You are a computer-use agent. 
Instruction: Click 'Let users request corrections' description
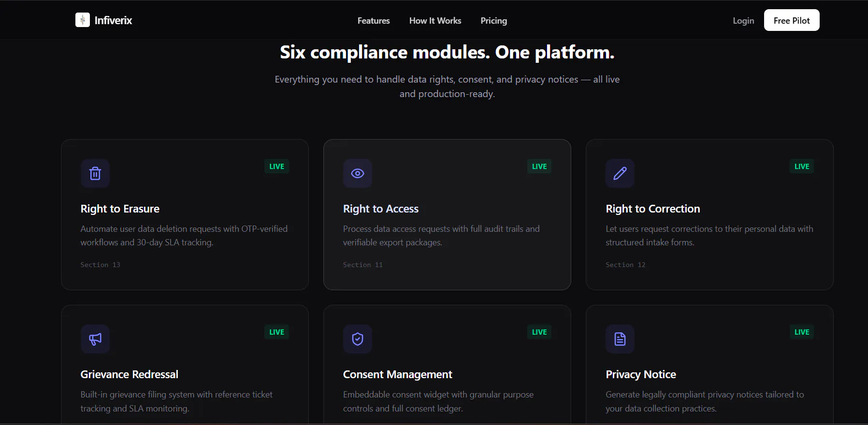709,235
